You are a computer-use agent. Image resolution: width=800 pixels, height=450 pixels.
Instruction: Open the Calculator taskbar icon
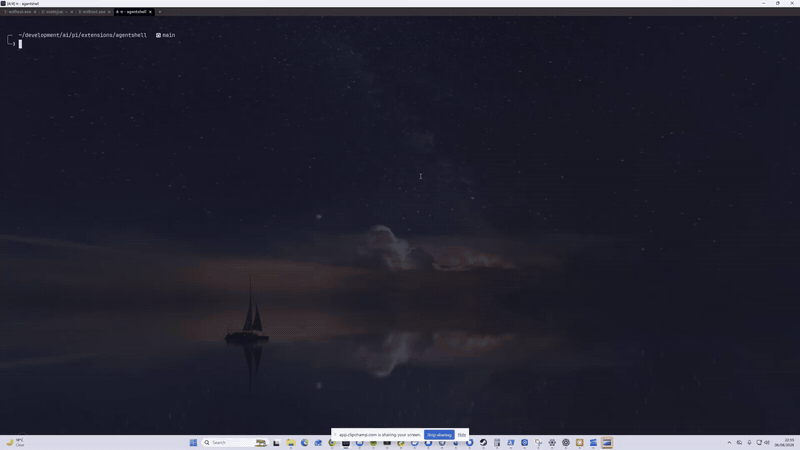(497, 442)
